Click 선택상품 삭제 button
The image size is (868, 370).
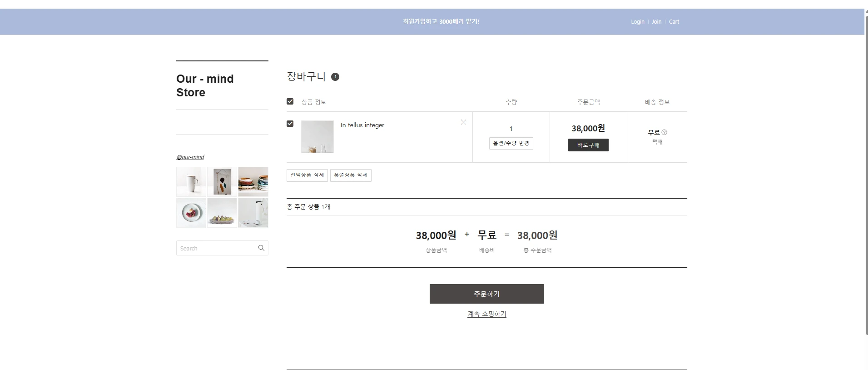pyautogui.click(x=307, y=175)
